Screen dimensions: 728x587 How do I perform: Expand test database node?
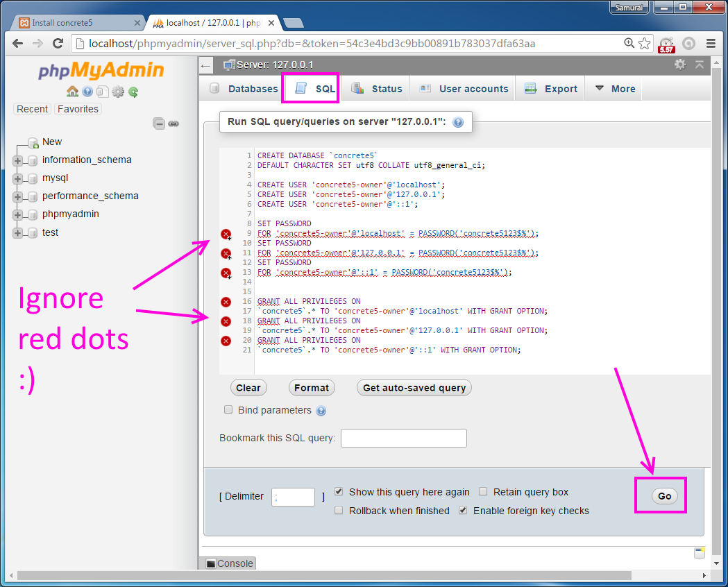[x=17, y=233]
